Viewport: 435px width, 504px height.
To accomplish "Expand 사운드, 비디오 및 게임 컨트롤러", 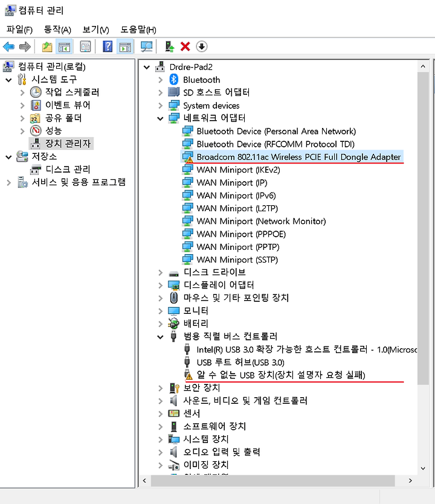I will pyautogui.click(x=160, y=401).
